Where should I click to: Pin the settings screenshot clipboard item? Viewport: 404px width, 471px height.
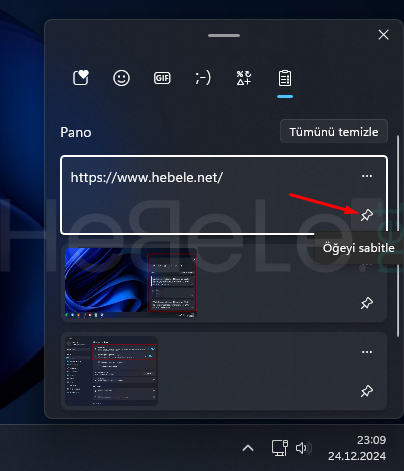pyautogui.click(x=367, y=391)
